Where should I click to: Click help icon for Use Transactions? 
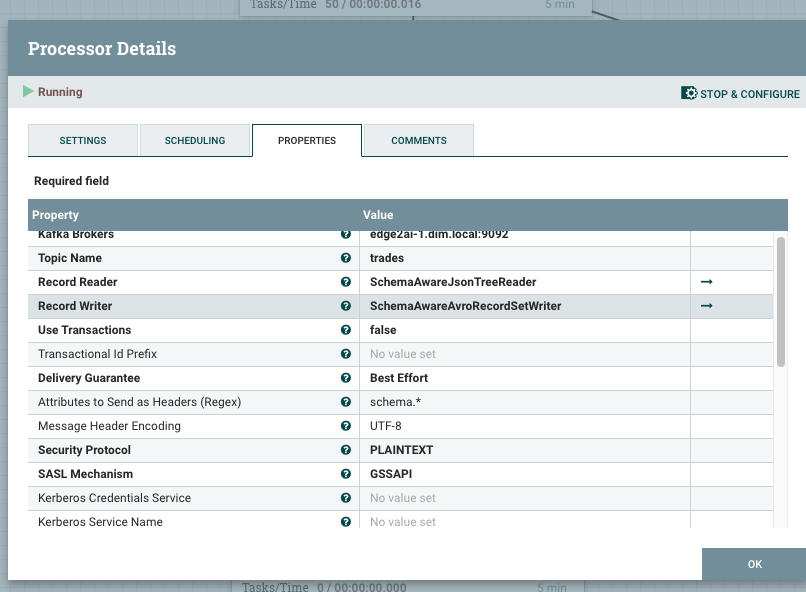345,330
